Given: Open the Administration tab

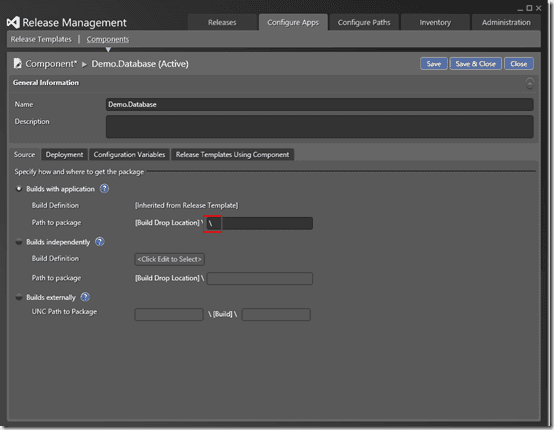Looking at the screenshot, I should (x=506, y=23).
